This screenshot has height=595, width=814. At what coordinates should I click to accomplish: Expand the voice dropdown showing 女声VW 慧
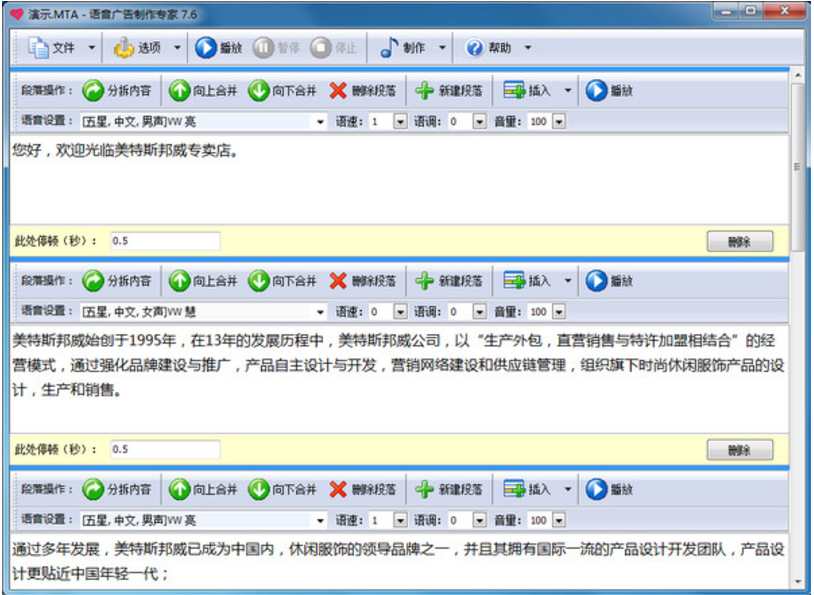click(x=321, y=312)
